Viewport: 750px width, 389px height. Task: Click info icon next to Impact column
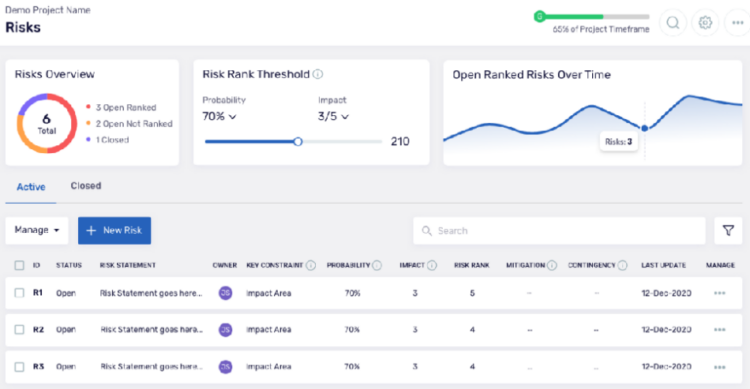(432, 265)
